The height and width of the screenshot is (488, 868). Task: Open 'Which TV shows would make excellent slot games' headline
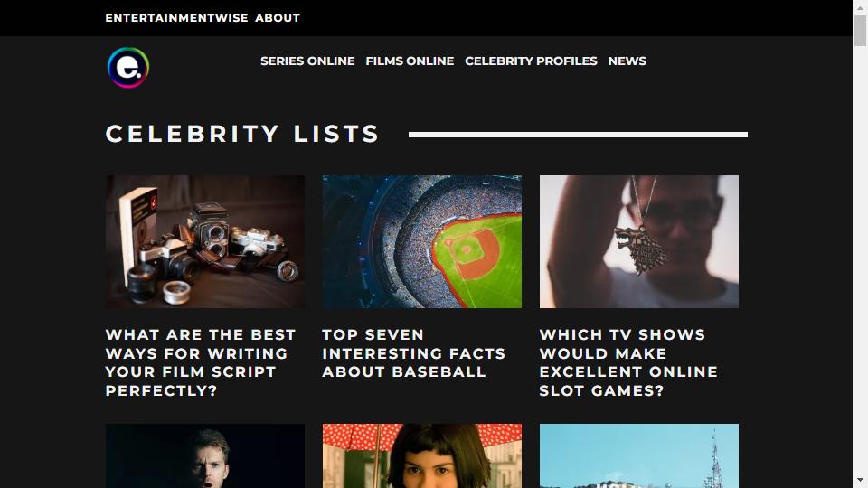[x=628, y=362]
